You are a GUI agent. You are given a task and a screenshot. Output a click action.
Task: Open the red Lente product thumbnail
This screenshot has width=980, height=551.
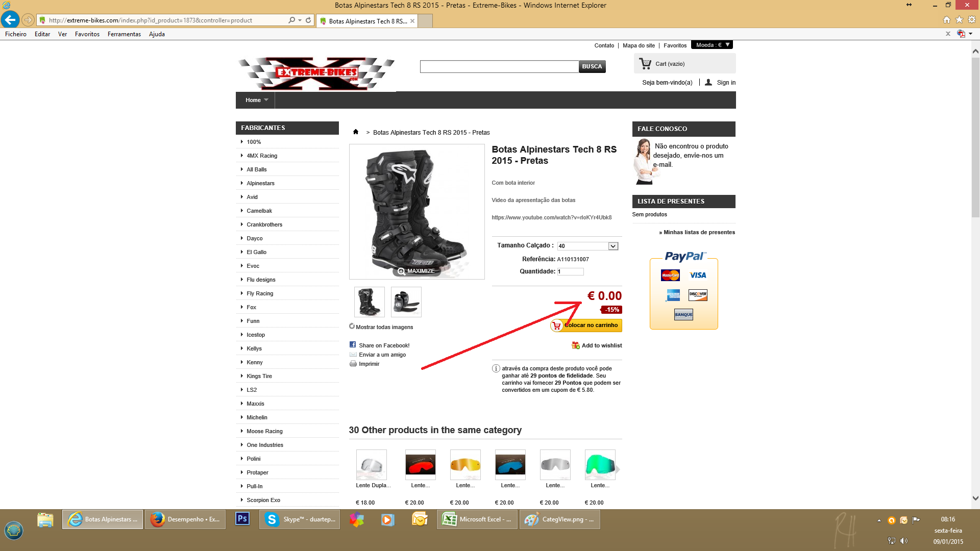click(420, 465)
